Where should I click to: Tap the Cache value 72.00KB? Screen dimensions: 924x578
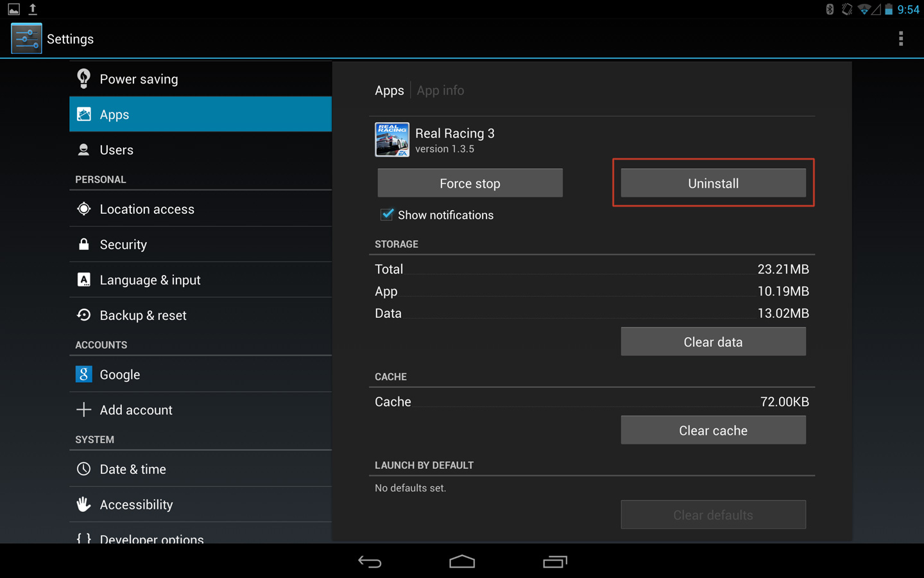(785, 401)
